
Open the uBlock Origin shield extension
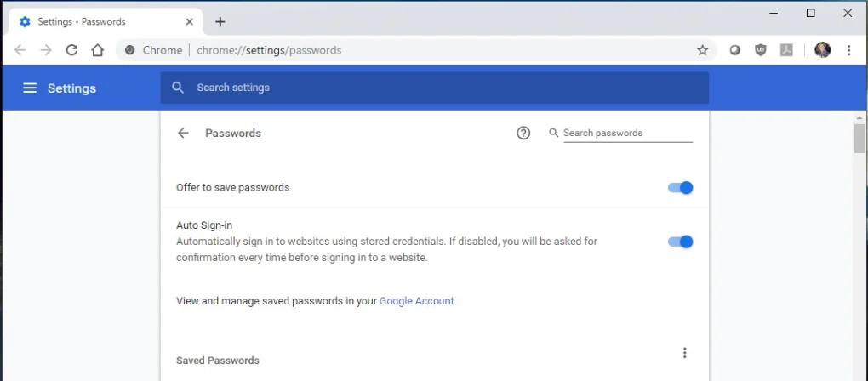point(761,50)
